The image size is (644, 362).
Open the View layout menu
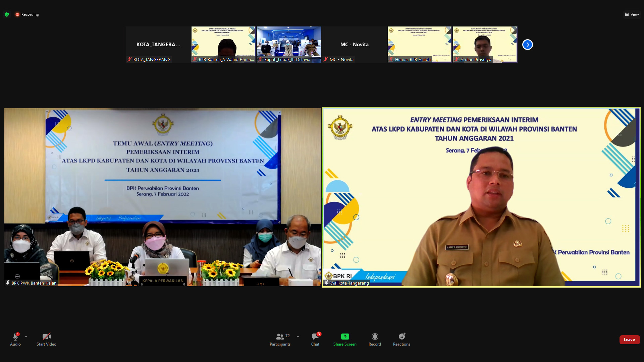(632, 14)
